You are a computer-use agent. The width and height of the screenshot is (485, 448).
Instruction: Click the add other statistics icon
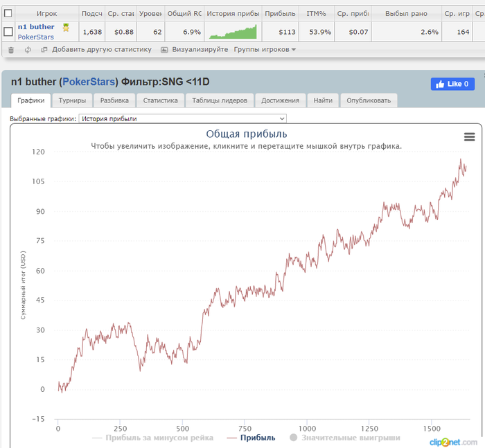pyautogui.click(x=44, y=49)
